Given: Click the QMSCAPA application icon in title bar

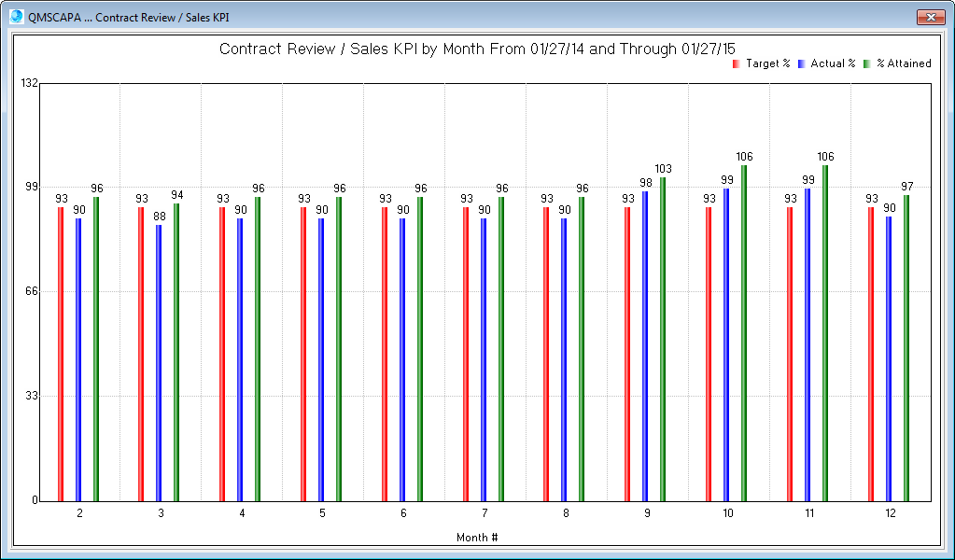Looking at the screenshot, I should 16,16.
